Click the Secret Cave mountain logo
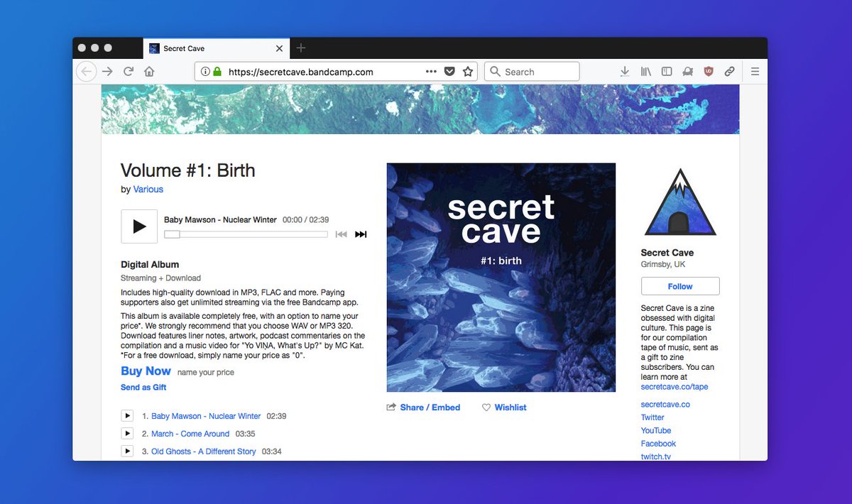Screen dimensions: 852x504 [x=680, y=202]
